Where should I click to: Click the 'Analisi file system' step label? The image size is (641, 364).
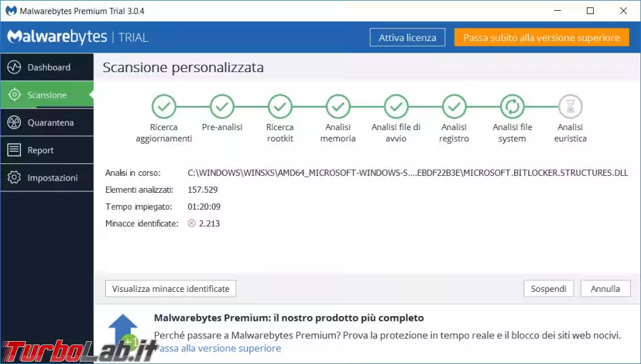click(512, 133)
